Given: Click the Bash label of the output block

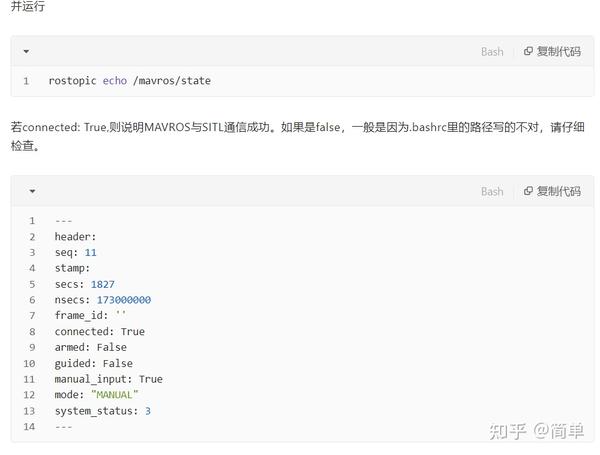Looking at the screenshot, I should 492,191.
